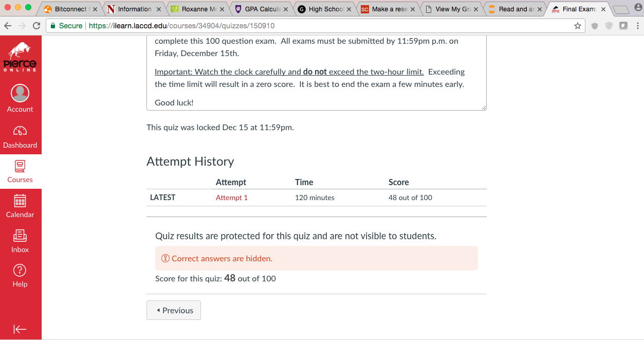
Task: Open Courses in the sidebar
Action: pyautogui.click(x=20, y=171)
